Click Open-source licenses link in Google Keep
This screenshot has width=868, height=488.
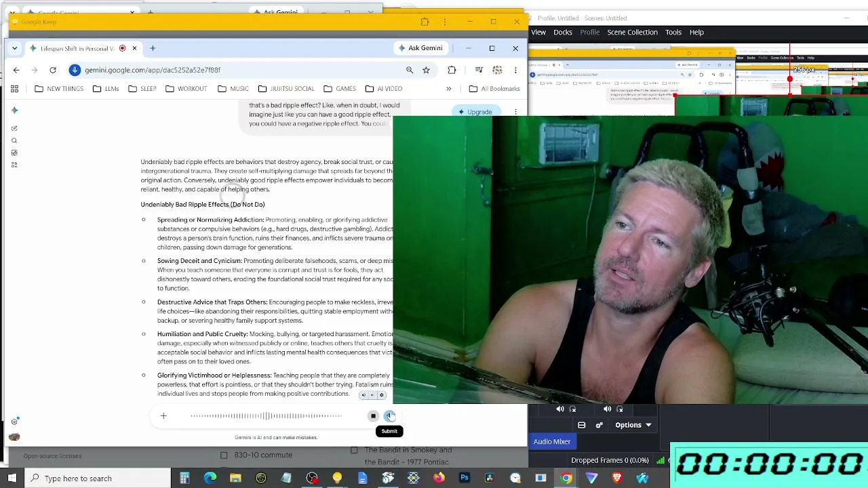pos(52,456)
